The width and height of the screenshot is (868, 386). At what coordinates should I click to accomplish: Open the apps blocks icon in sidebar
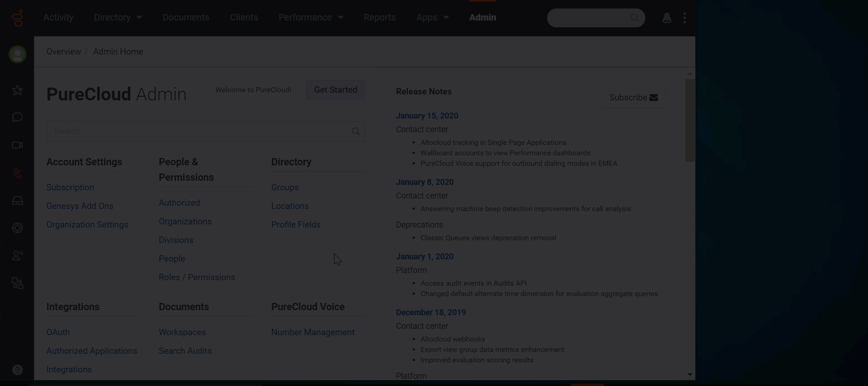coord(17,283)
